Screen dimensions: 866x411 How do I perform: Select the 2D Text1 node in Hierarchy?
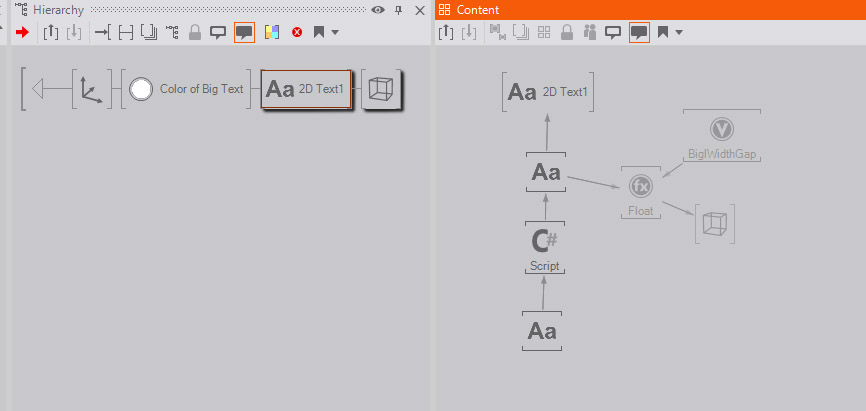[x=307, y=89]
